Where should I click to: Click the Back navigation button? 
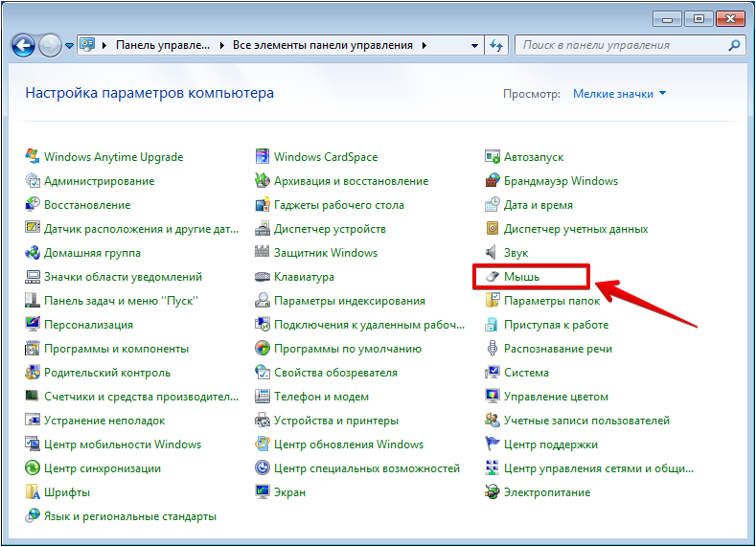tap(23, 46)
